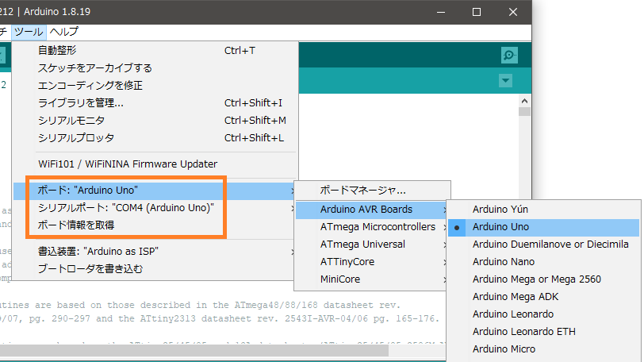Click the horizontal scrollbar at the bottom
Image resolution: width=644 pixels, height=362 pixels.
tap(194, 350)
